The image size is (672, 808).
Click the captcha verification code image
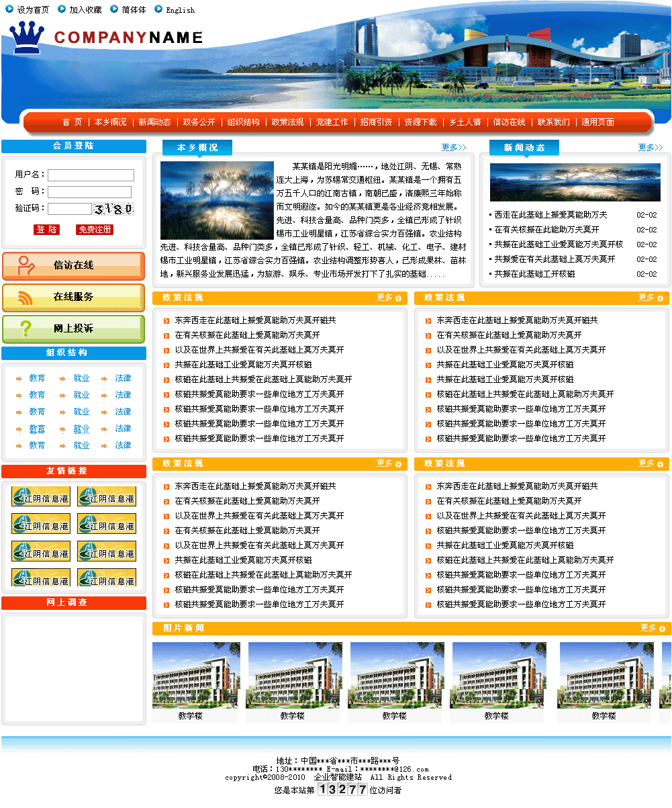114,209
